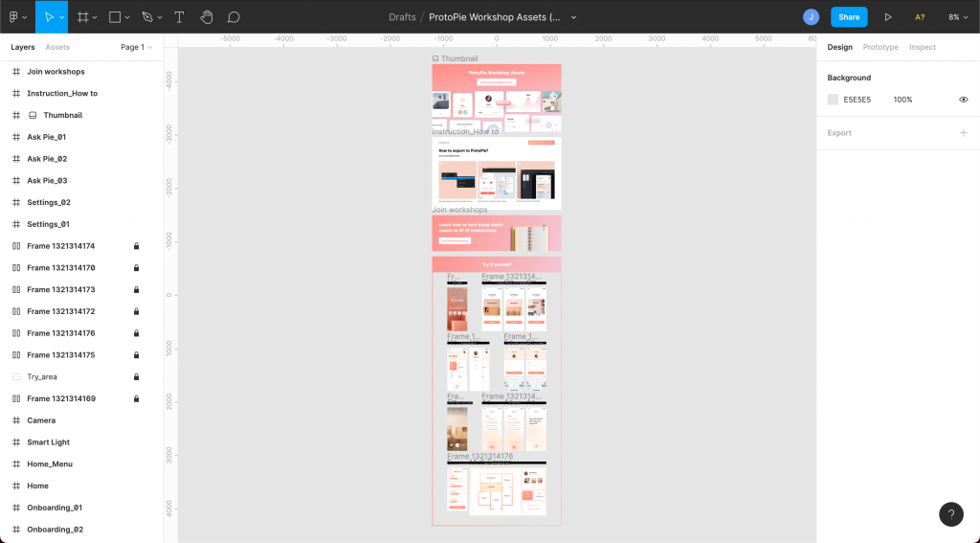Unlock the Frame 1321314174 layer
Screen dimensions: 980x543
coord(136,246)
